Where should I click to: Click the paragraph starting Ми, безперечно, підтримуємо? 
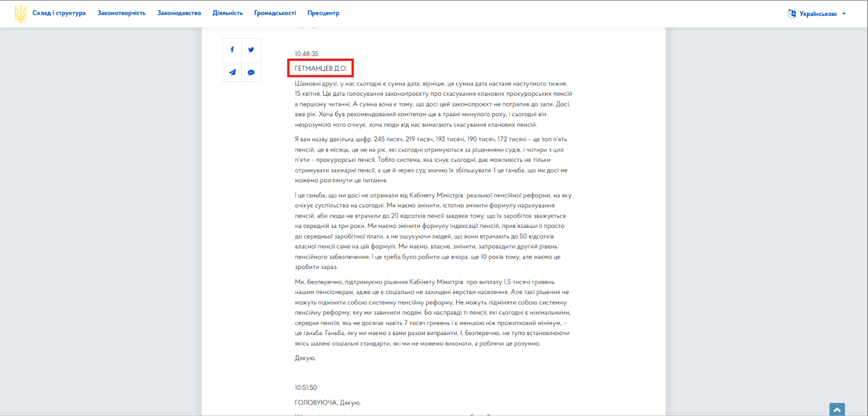pos(432,313)
